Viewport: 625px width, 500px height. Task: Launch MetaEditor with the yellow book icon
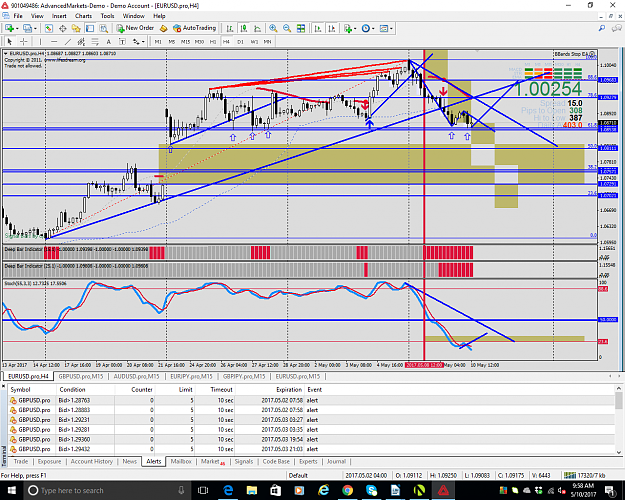(163, 28)
